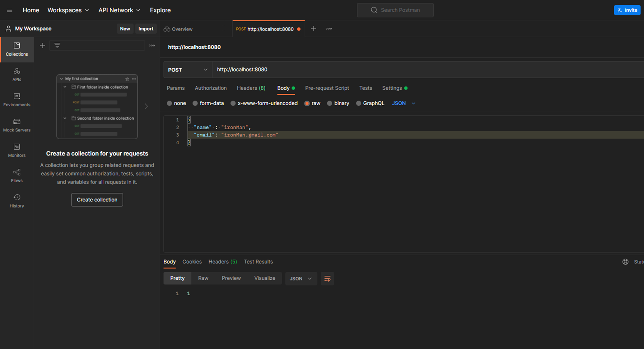Select Raw response view

203,278
